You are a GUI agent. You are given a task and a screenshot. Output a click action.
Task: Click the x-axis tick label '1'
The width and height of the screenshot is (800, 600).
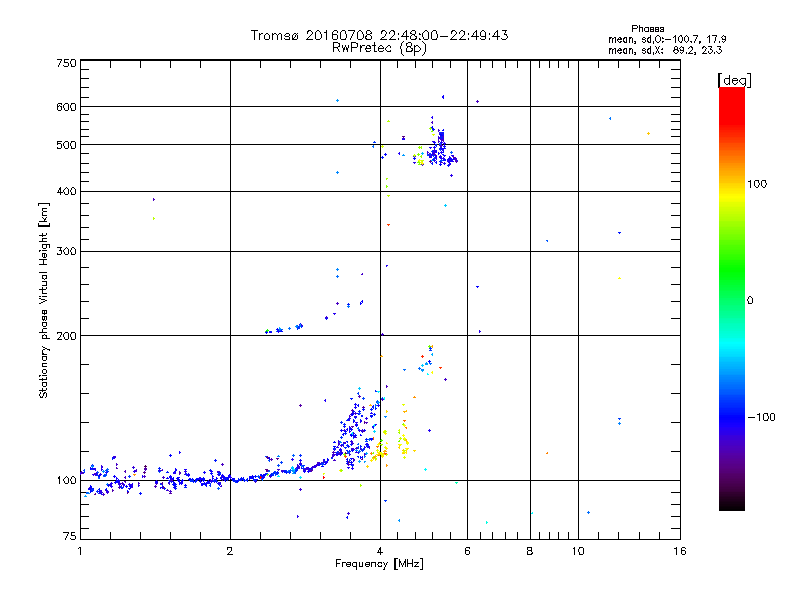tap(80, 551)
